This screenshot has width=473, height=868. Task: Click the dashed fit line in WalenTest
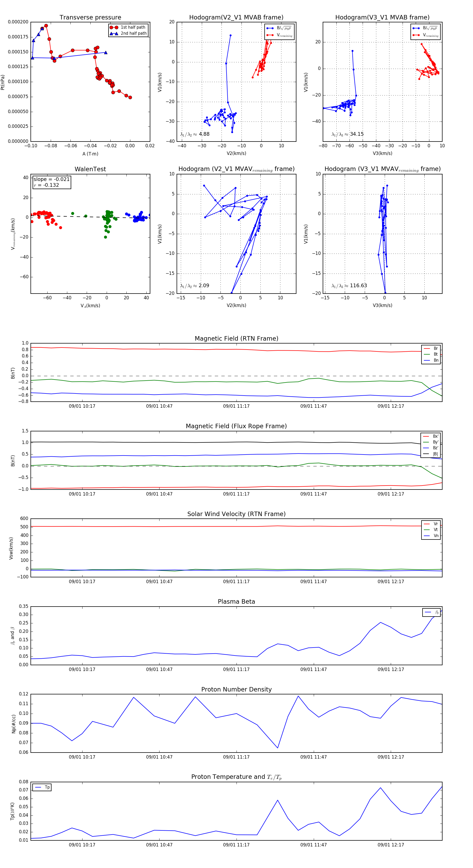pos(90,217)
